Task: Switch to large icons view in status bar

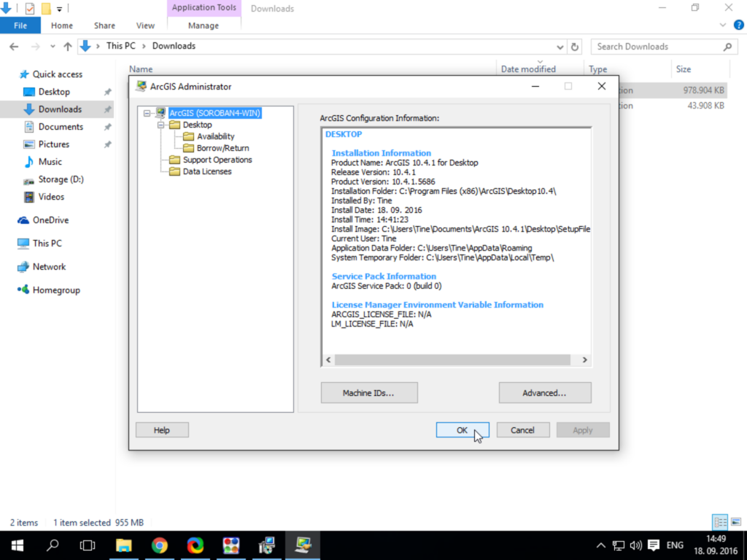Action: (x=736, y=522)
